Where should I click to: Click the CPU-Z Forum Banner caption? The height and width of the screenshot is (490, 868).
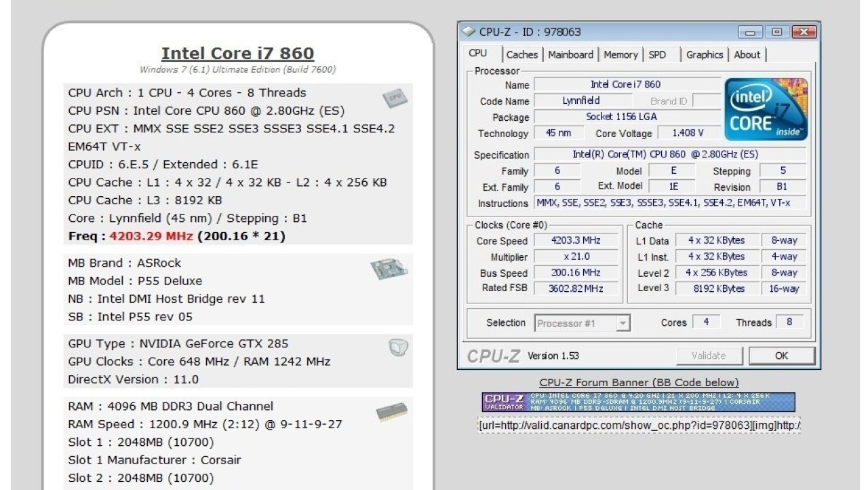[x=639, y=383]
